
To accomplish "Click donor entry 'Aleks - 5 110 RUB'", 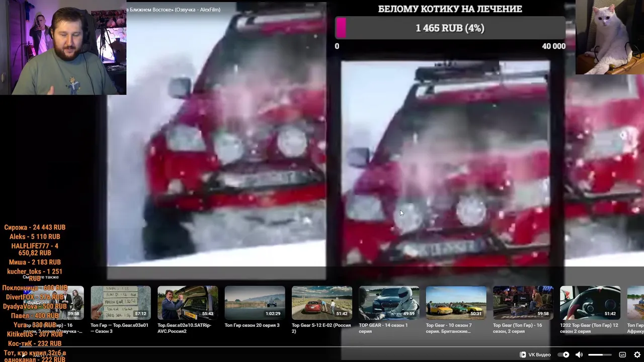I will point(35,237).
